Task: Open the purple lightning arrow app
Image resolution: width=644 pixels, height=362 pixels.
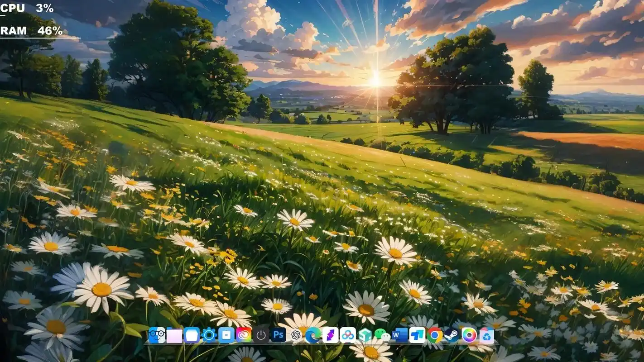Action: click(331, 335)
